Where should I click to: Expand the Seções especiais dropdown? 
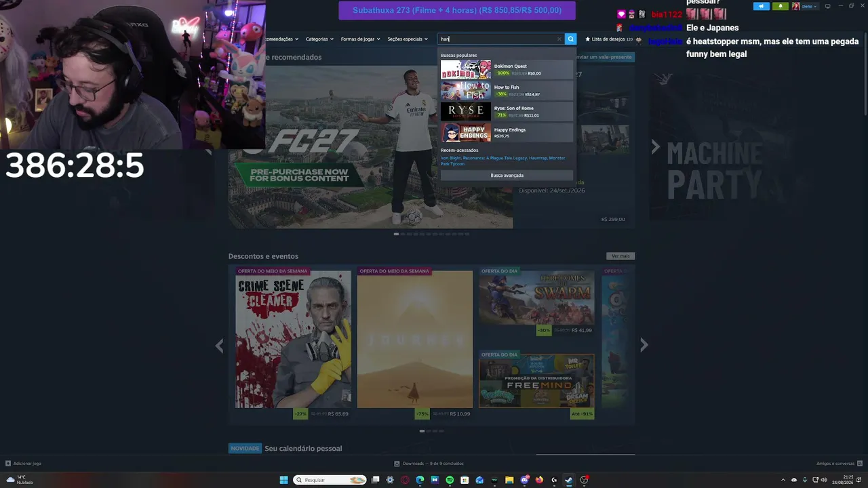[x=408, y=39]
